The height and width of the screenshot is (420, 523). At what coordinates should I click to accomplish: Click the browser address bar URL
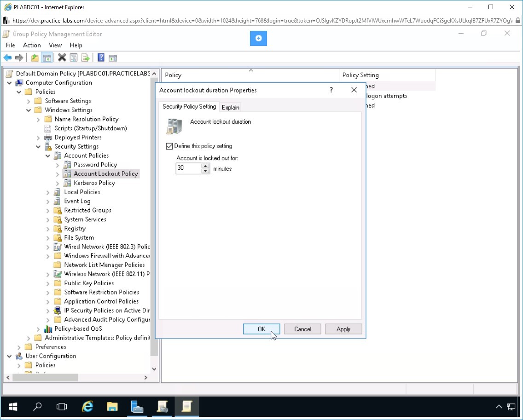pos(262,21)
